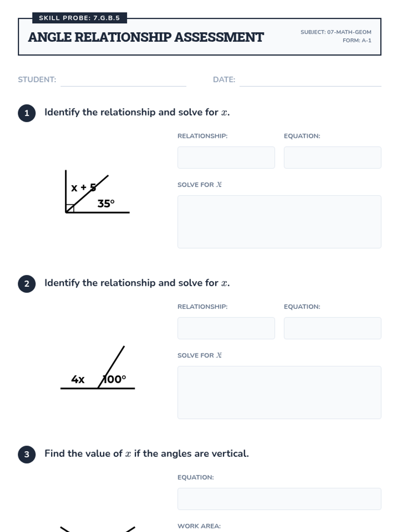Click question 1 Relationship box
The height and width of the screenshot is (532, 399).
click(226, 158)
